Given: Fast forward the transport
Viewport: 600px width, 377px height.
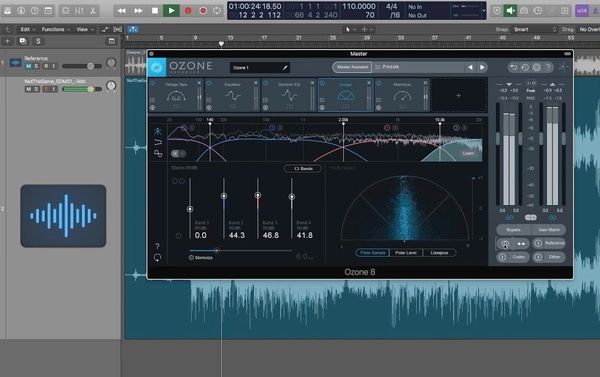Looking at the screenshot, I should pos(138,11).
